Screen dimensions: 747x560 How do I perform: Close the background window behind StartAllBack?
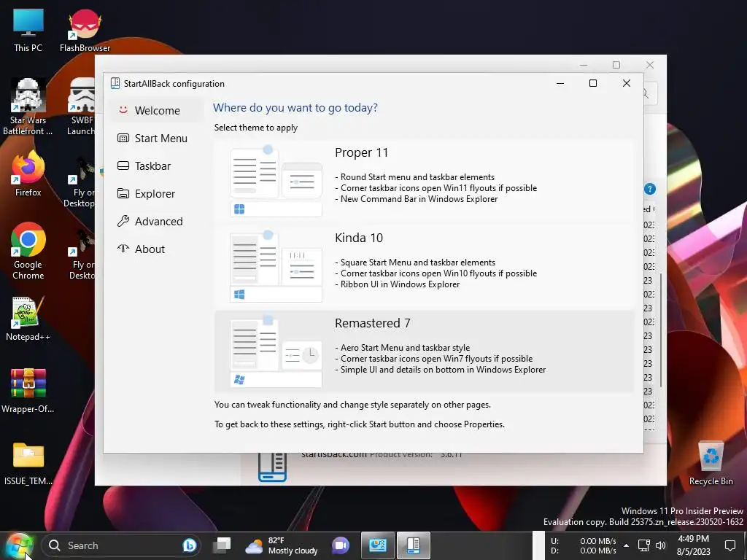tap(650, 65)
